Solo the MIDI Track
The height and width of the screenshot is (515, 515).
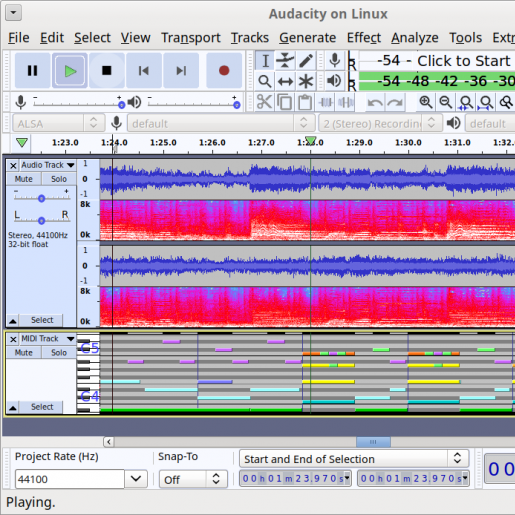(59, 353)
